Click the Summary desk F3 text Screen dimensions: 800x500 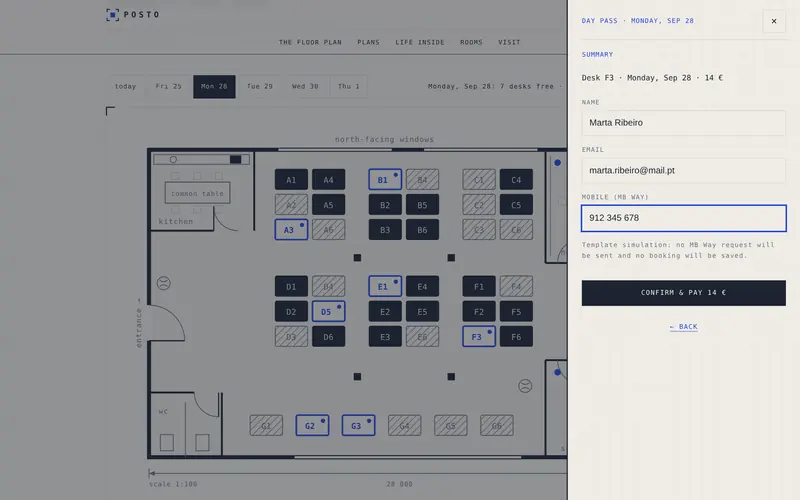pos(652,78)
